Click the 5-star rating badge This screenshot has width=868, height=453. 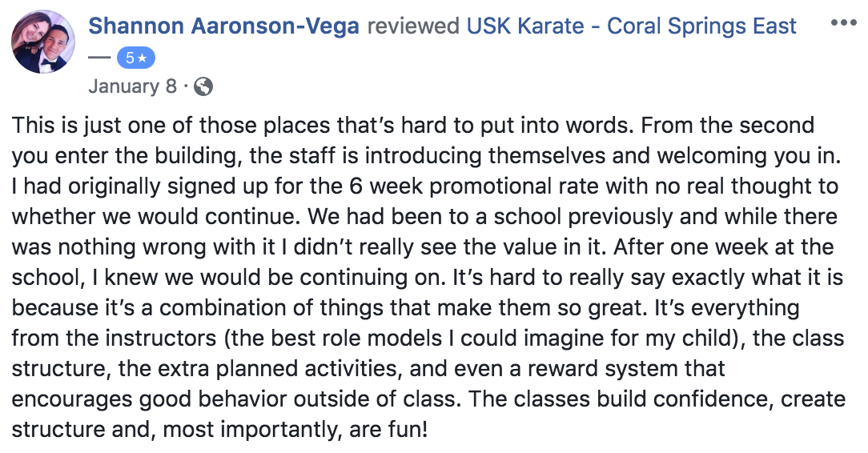(135, 58)
